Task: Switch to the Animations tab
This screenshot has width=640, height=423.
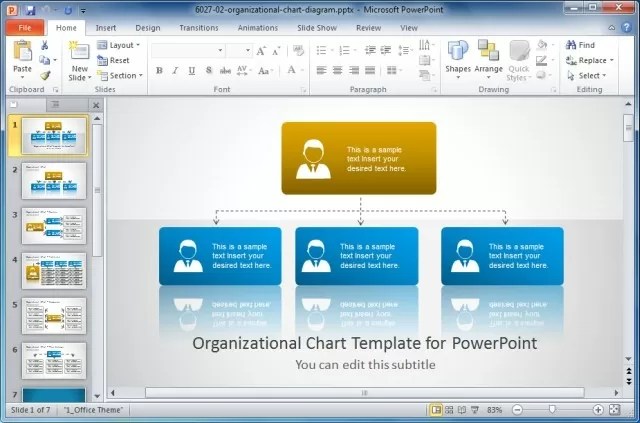Action: pyautogui.click(x=258, y=28)
